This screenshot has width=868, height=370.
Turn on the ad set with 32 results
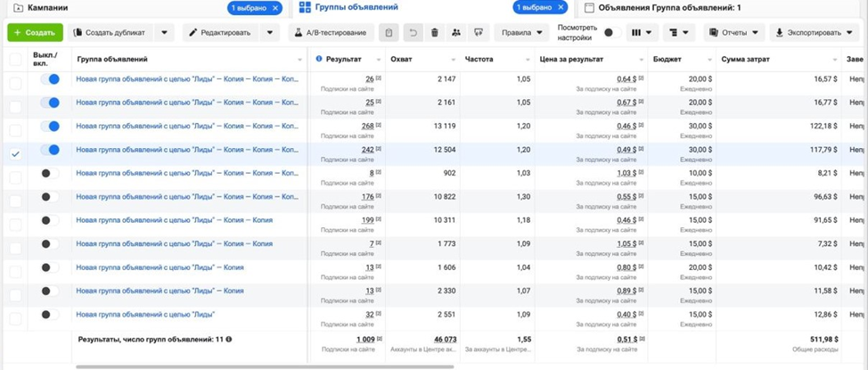click(x=50, y=315)
